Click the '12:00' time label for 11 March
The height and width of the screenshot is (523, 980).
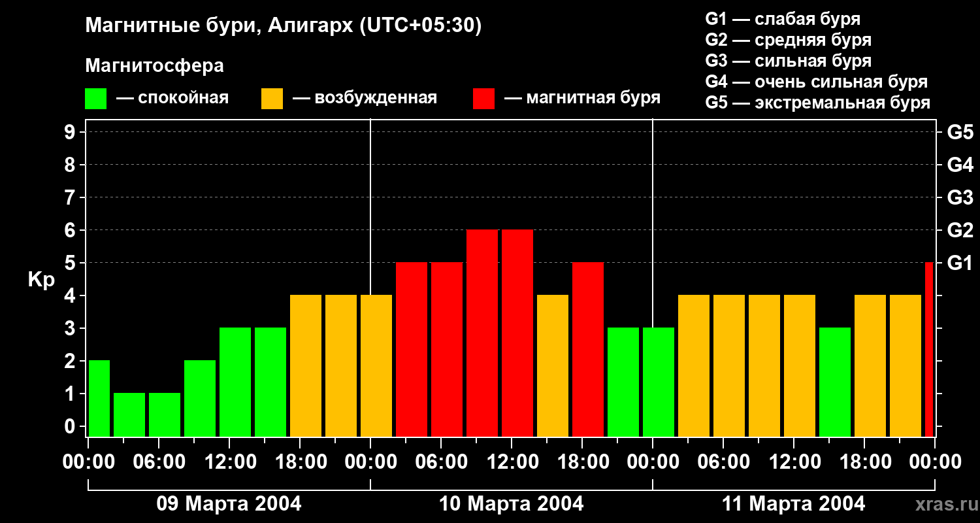tap(794, 462)
